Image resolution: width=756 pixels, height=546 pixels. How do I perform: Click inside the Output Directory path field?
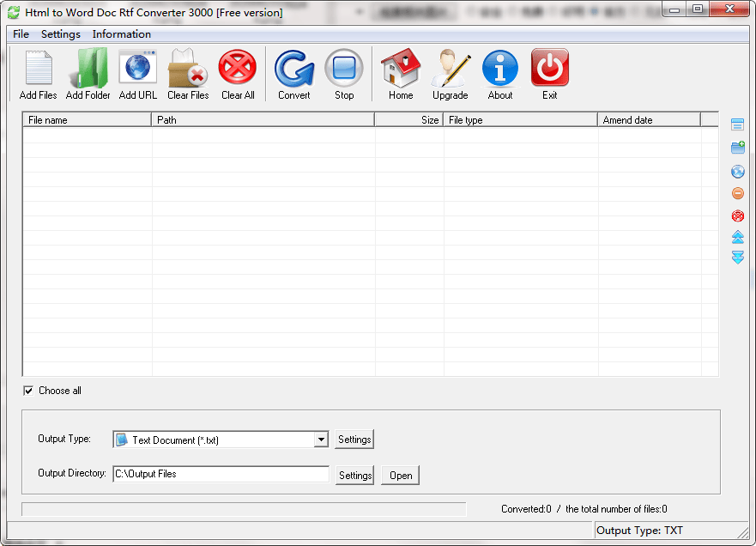pyautogui.click(x=221, y=474)
